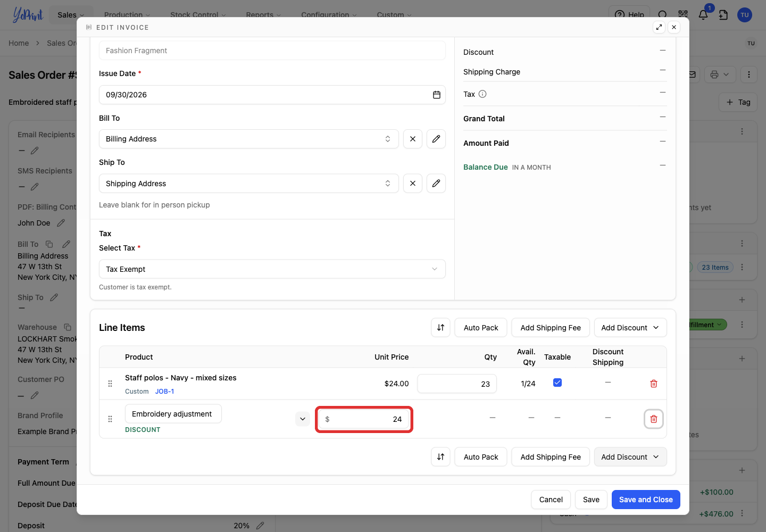
Task: Open the Configuration menu
Action: [x=329, y=15]
